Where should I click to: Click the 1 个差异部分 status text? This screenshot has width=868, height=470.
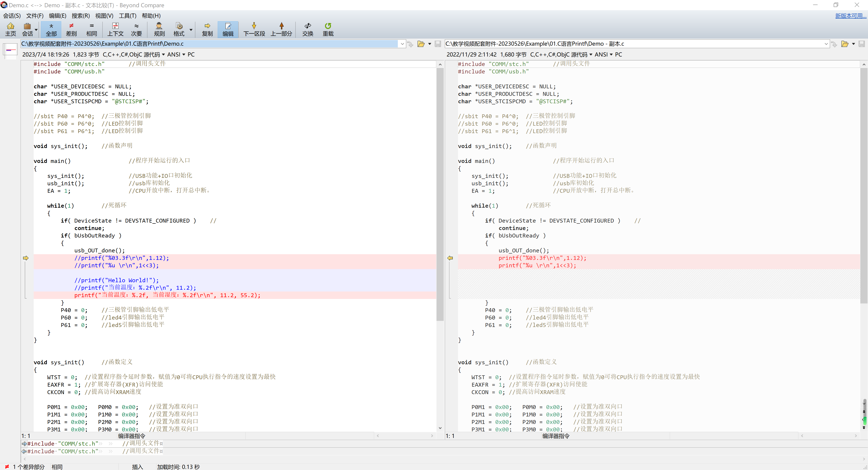click(x=29, y=467)
